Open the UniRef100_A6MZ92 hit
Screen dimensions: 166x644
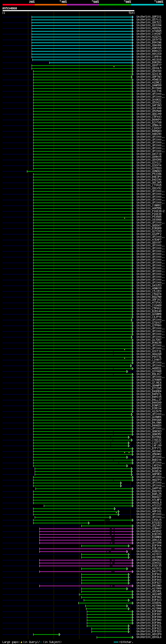149,28
